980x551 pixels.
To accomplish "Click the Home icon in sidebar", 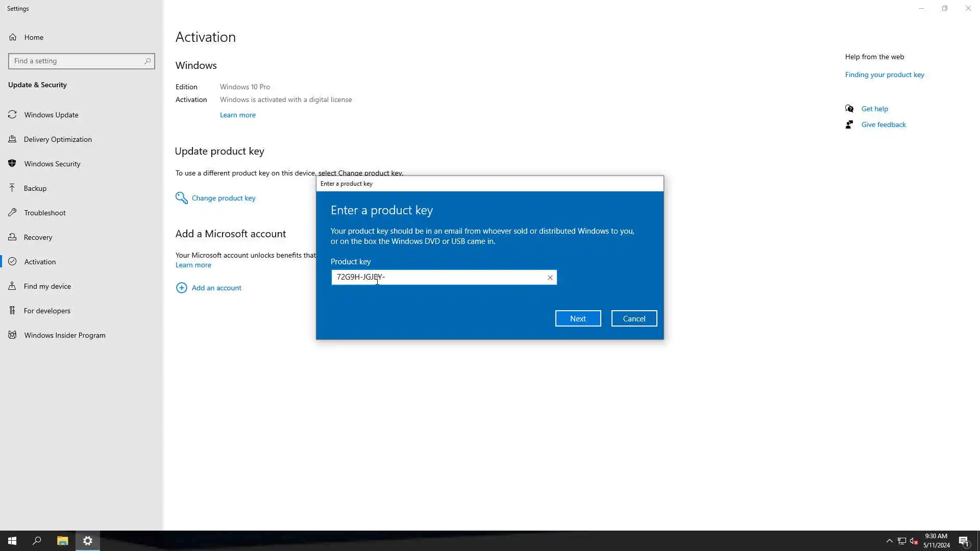I will point(13,37).
